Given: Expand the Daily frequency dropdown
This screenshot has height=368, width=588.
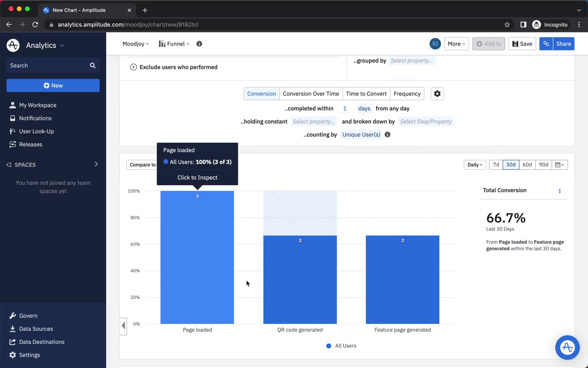Looking at the screenshot, I should tap(475, 164).
